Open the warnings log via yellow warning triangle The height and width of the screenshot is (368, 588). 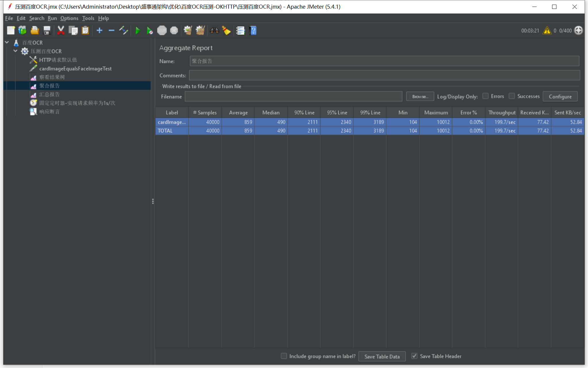click(x=547, y=30)
